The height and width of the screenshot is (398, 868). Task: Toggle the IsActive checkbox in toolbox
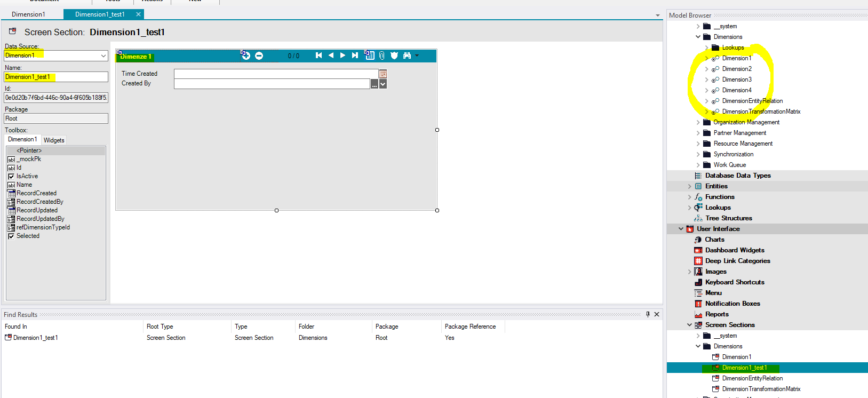tap(11, 176)
